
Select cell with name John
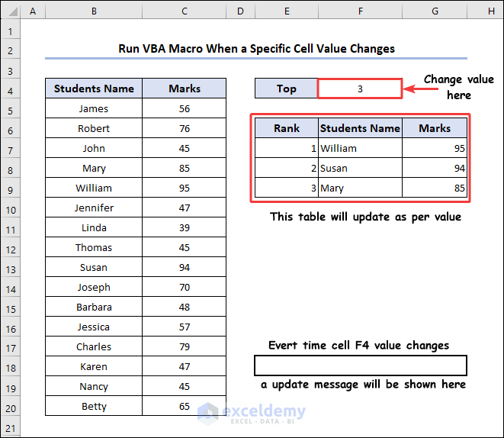94,148
